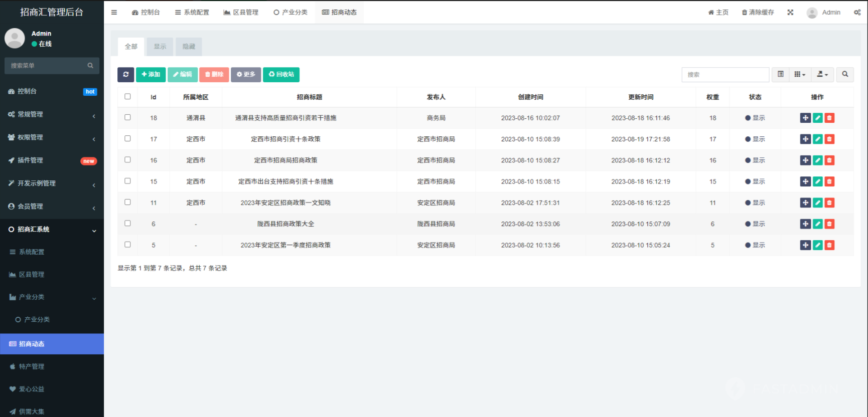Collapse the 招商汇系统 sidebar menu
868x417 pixels.
[52, 230]
